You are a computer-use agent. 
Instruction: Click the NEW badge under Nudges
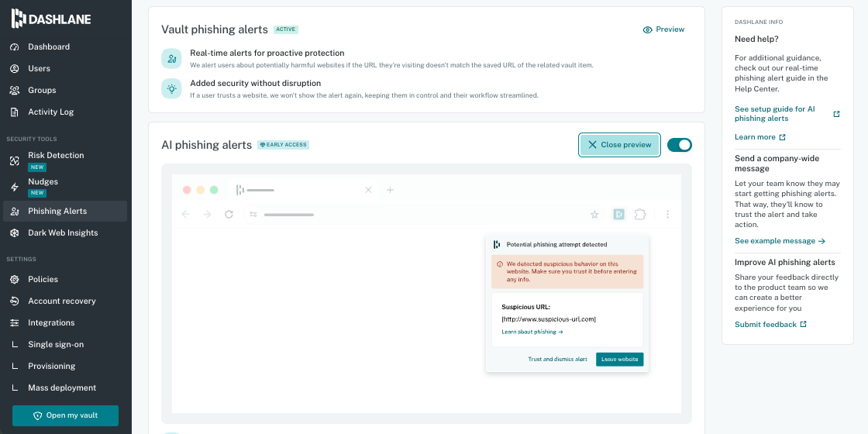click(38, 193)
